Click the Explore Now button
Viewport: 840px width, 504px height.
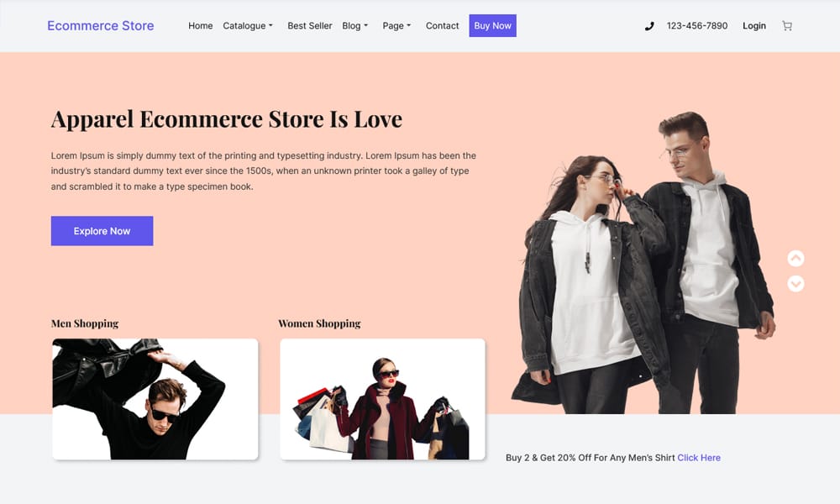pyautogui.click(x=102, y=231)
